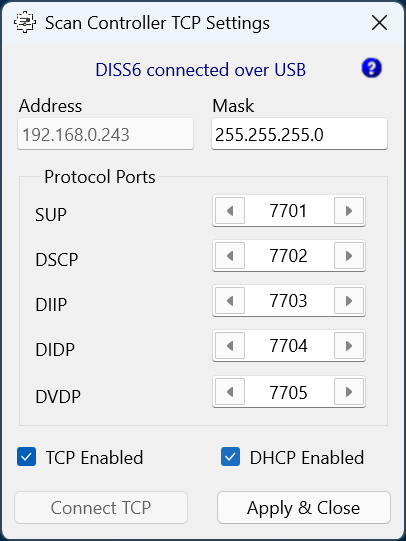
Task: Increase the DIIP port value
Action: coord(349,301)
